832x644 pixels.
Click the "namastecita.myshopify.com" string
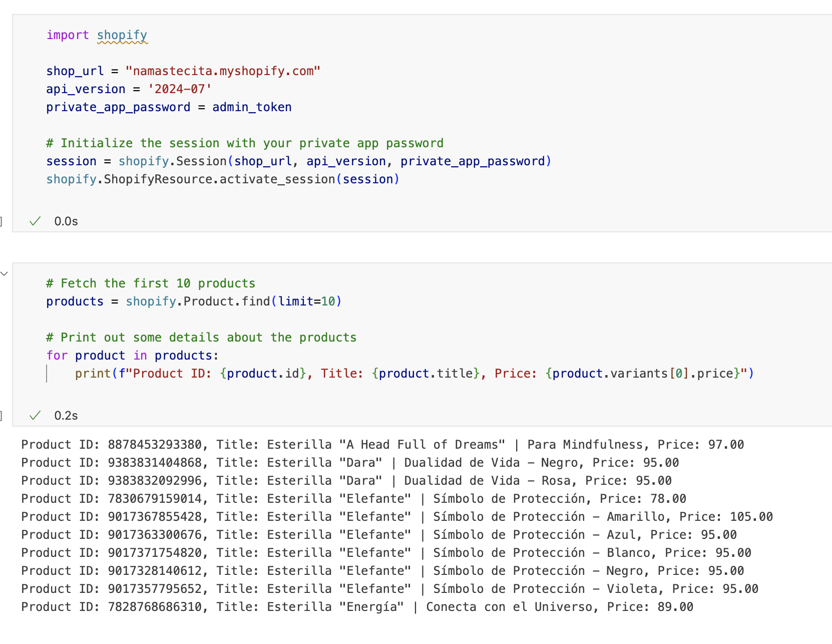223,71
